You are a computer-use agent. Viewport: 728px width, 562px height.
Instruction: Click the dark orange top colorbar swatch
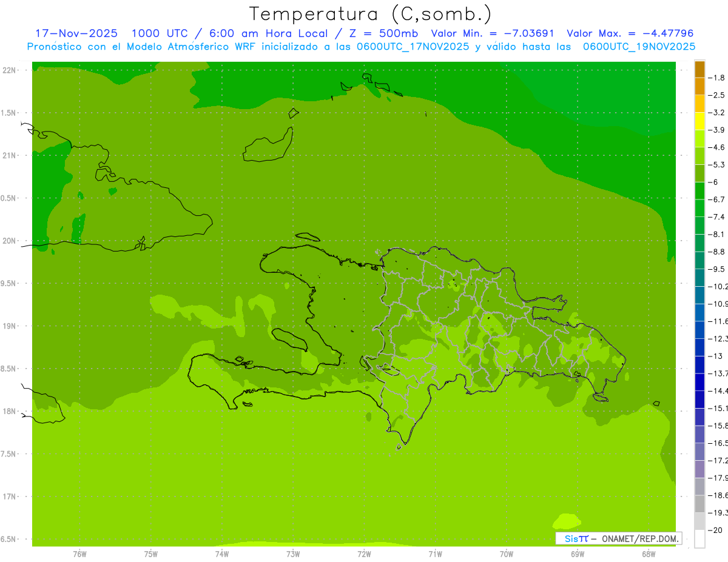pos(699,69)
